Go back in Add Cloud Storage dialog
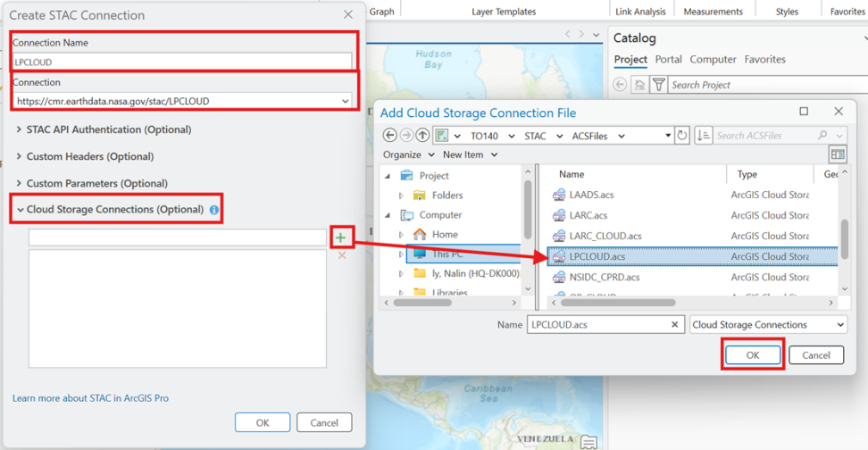The width and height of the screenshot is (868, 450). (x=389, y=136)
